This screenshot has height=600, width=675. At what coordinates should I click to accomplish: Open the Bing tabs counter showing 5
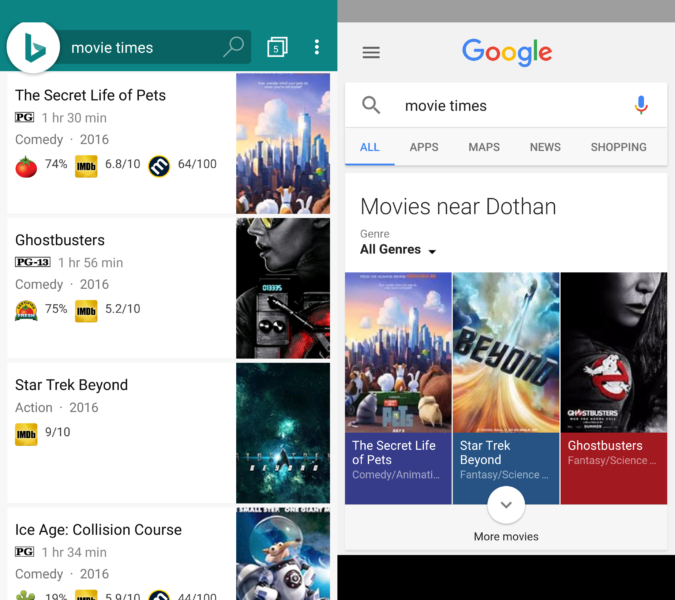pyautogui.click(x=277, y=47)
